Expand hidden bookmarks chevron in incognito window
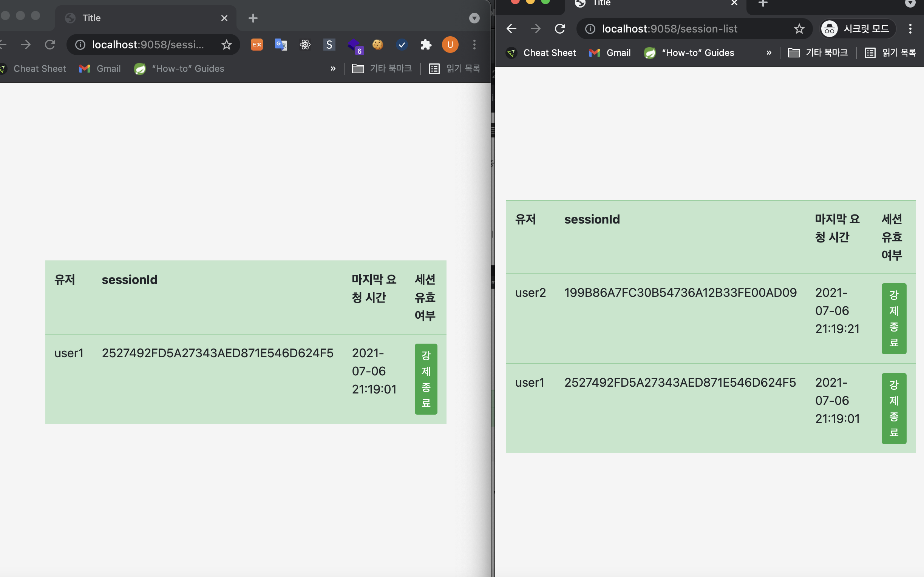924x577 pixels. (x=769, y=52)
